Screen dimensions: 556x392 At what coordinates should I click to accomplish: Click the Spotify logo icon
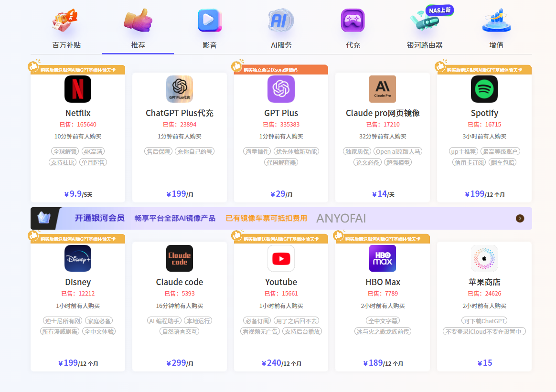point(484,89)
